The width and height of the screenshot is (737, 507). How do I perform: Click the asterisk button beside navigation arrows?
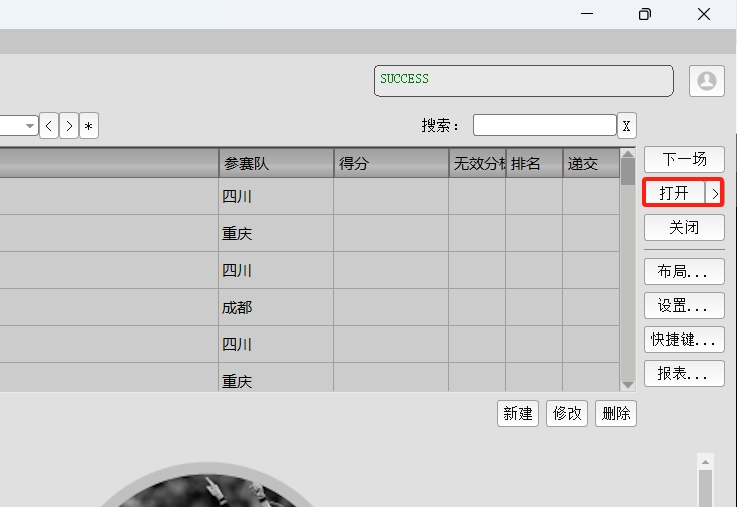click(89, 126)
